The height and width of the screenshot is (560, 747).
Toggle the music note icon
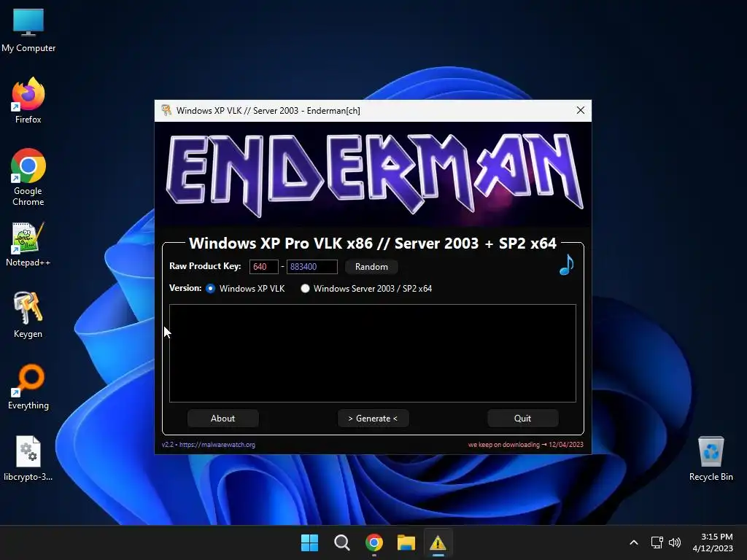566,265
